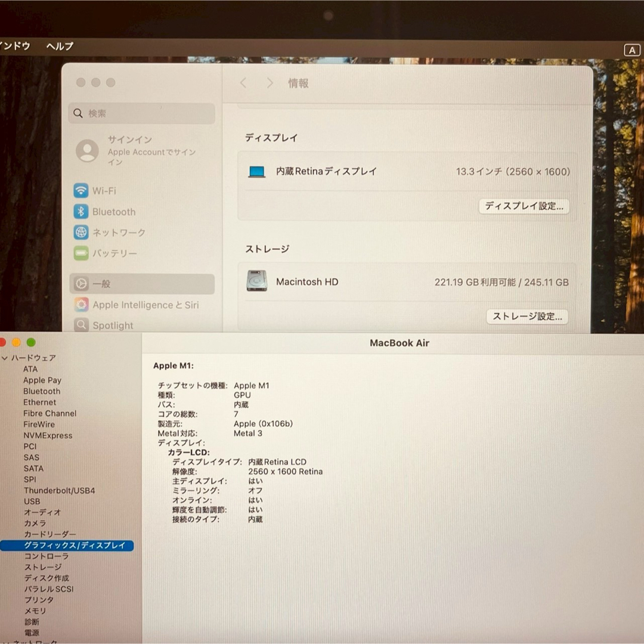644x644 pixels.
Task: Select PCI in the hardware list
Action: [x=30, y=447]
